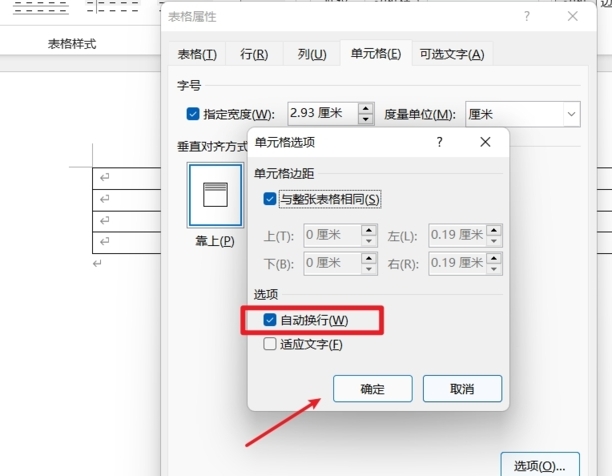Switch to the 列 tab
This screenshot has height=476, width=612.
point(311,54)
